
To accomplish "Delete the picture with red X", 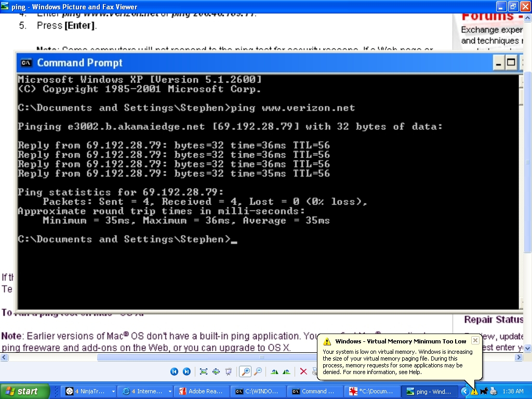I will click(303, 371).
